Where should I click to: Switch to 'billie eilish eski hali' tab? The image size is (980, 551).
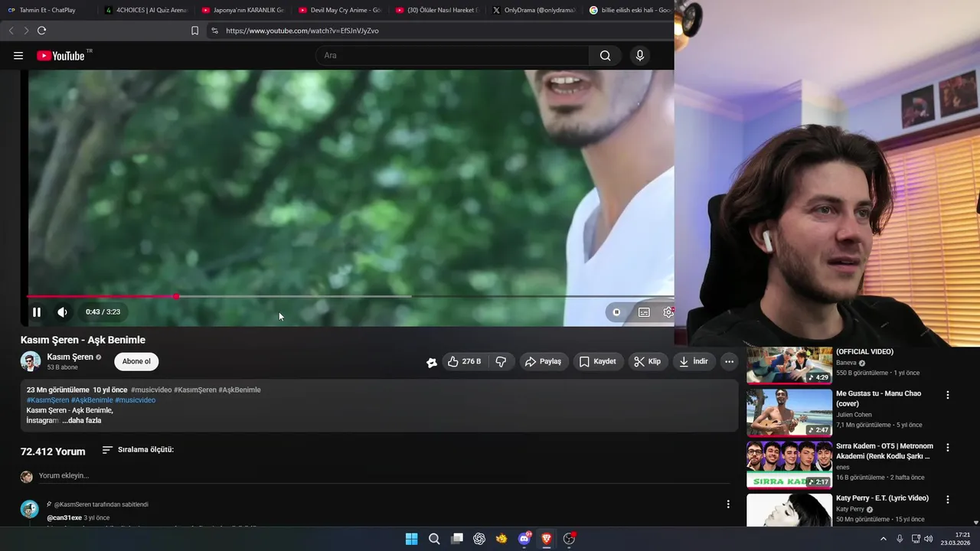point(631,10)
